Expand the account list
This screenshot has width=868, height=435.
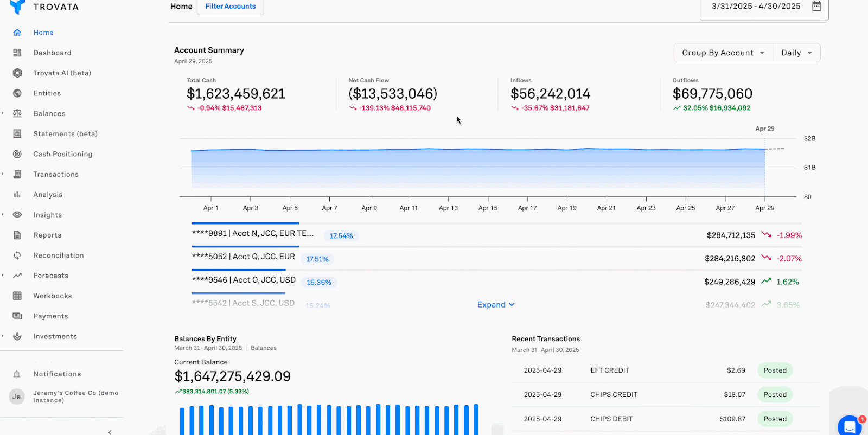pos(496,305)
